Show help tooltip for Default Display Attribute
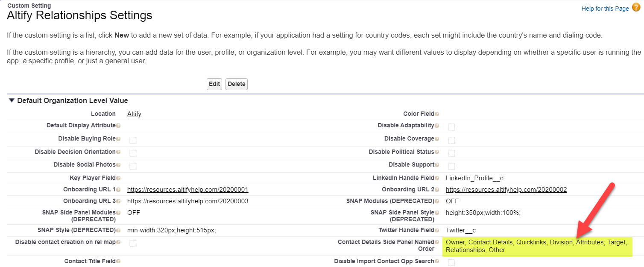This screenshot has height=267, width=644. click(118, 126)
